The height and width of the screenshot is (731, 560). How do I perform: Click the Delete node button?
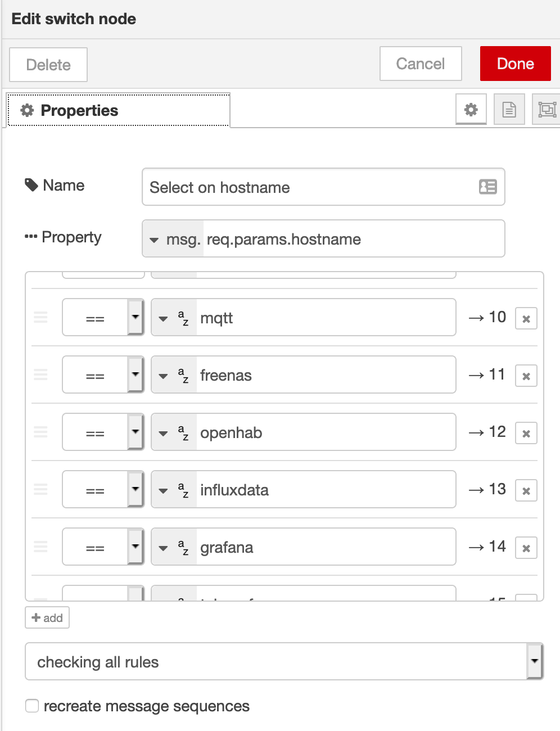coord(48,65)
